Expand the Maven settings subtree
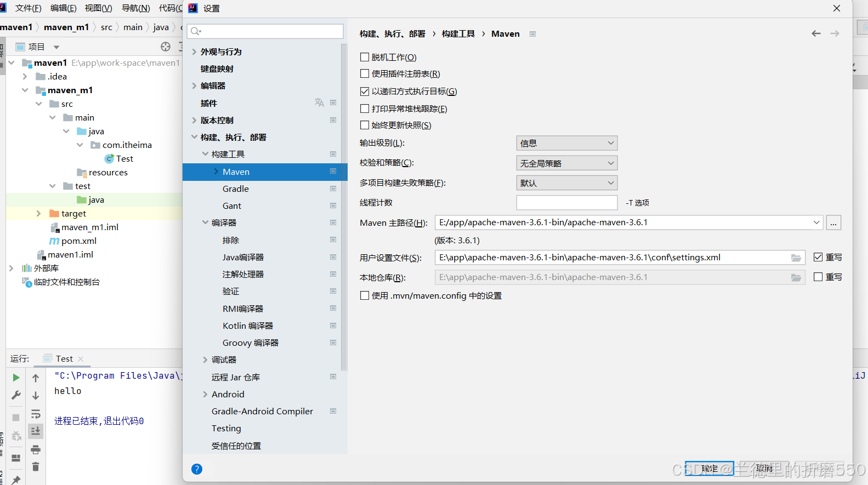This screenshot has height=485, width=868. point(216,172)
